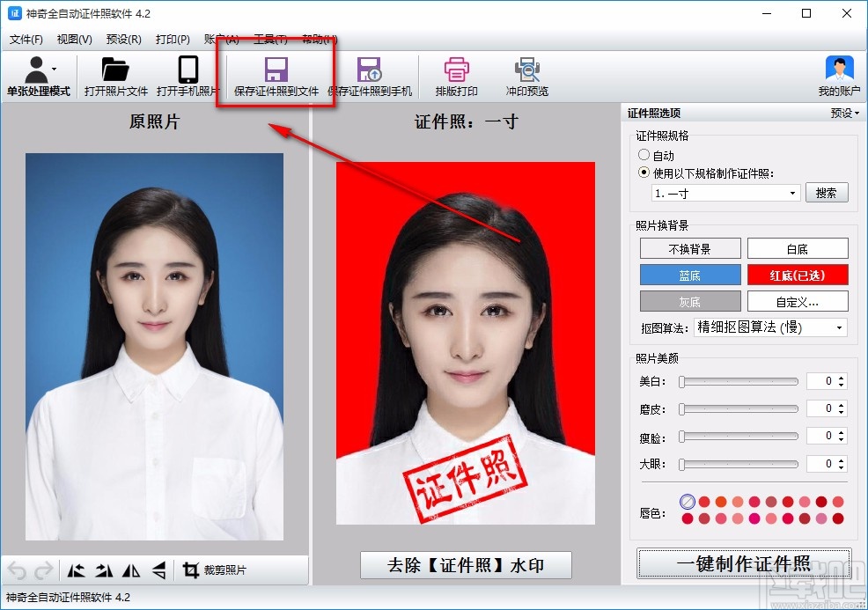This screenshot has height=610, width=868.
Task: Select the orange lip color swatch
Action: [721, 502]
